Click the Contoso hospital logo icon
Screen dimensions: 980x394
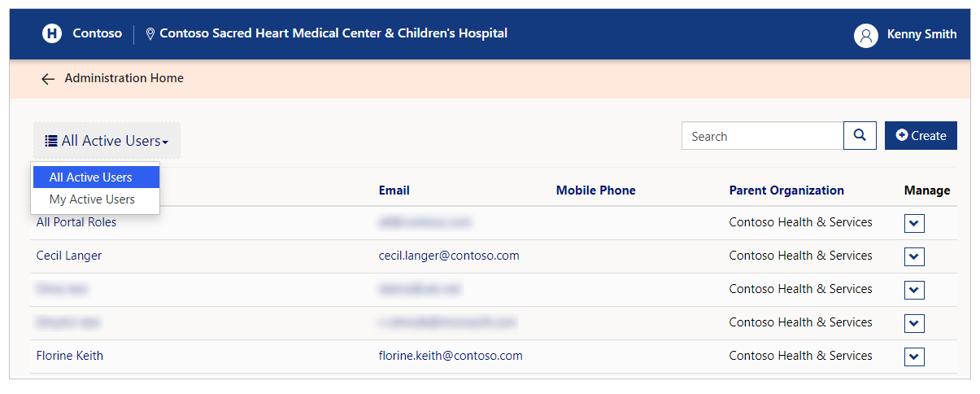point(52,33)
